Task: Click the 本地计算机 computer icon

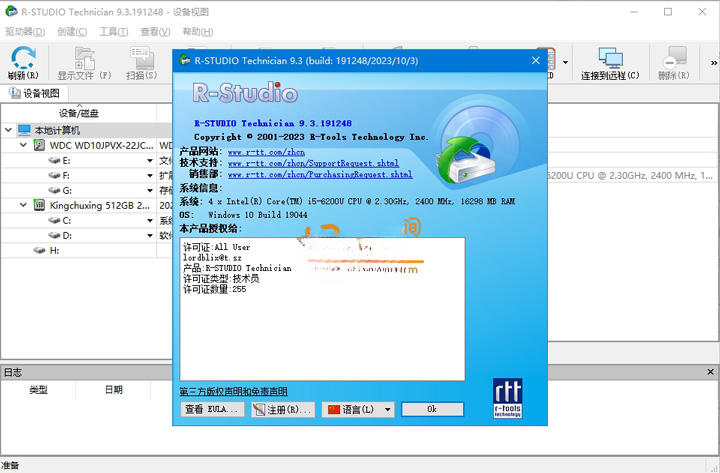Action: click(x=24, y=130)
